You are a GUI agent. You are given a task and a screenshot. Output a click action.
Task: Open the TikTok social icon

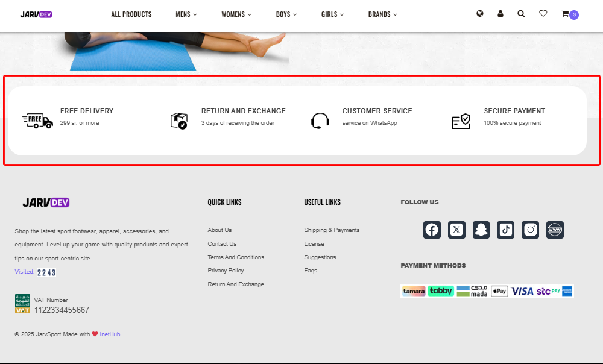[506, 230]
